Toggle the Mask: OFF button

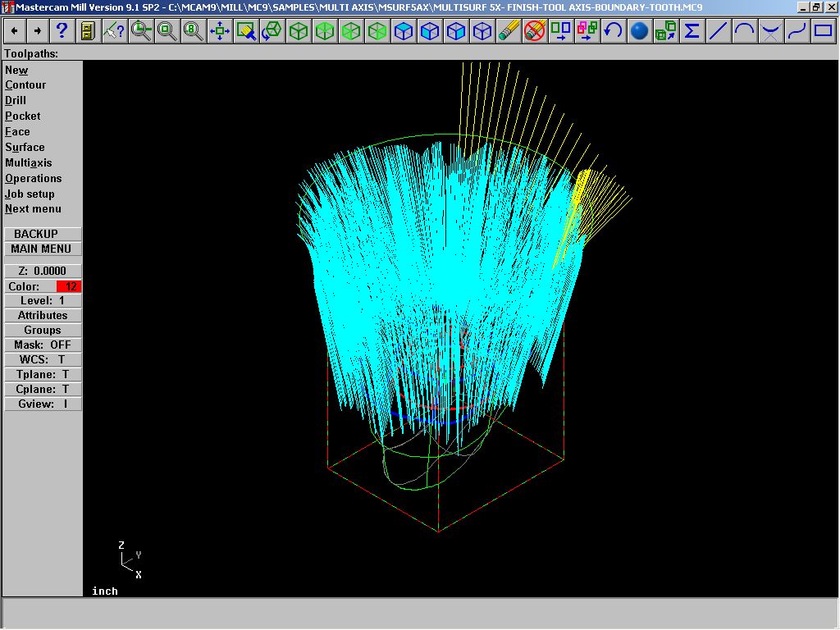click(x=43, y=345)
